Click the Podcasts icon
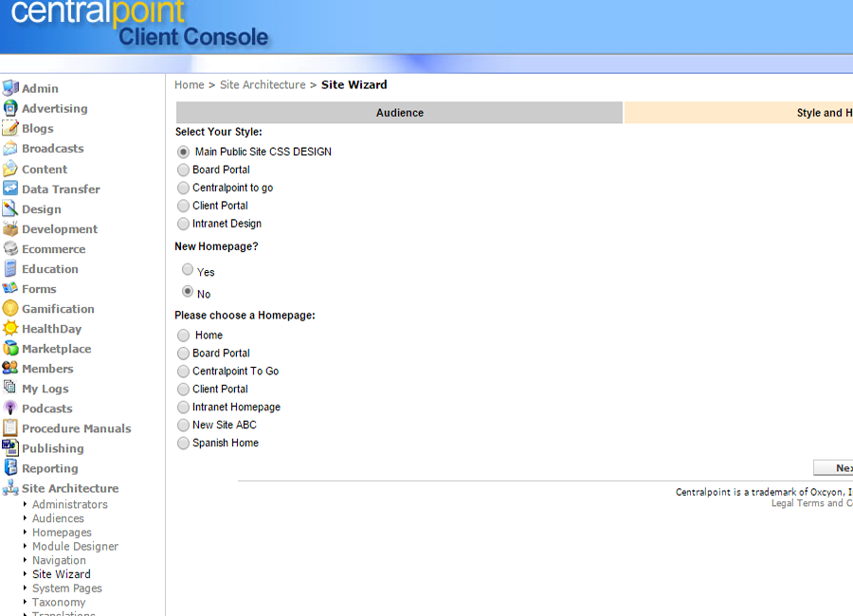The width and height of the screenshot is (853, 616). (10, 408)
